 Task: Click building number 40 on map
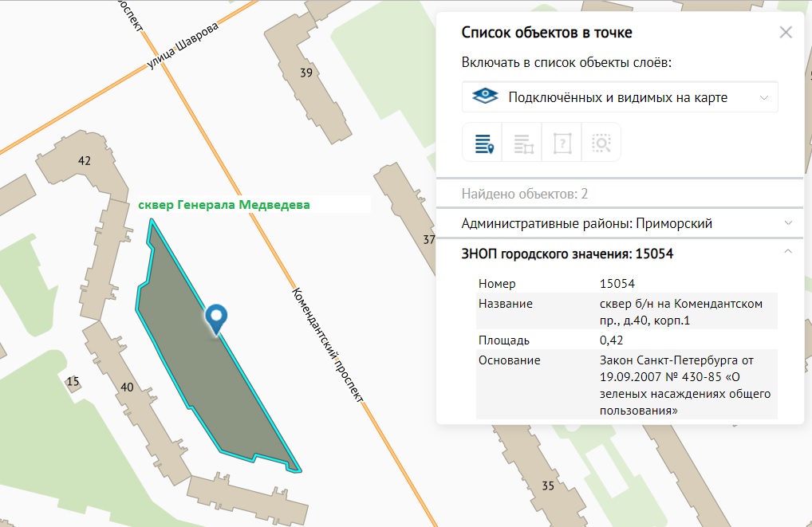coord(126,387)
